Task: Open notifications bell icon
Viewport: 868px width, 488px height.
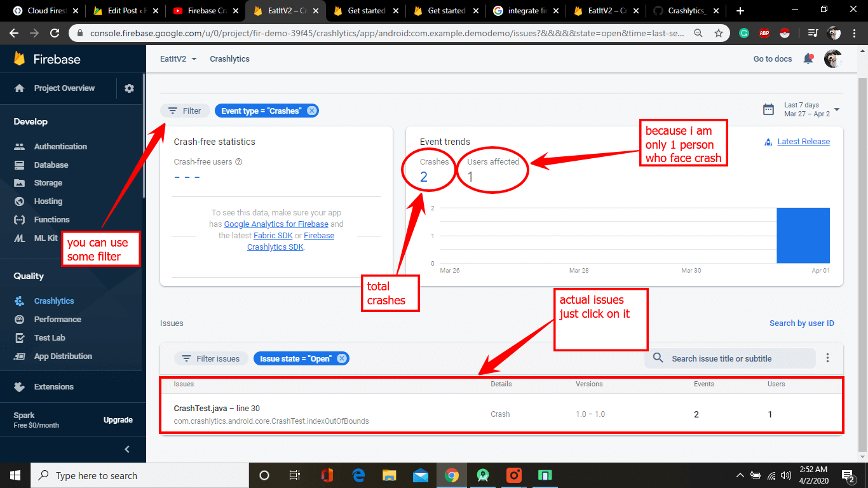Action: [808, 58]
